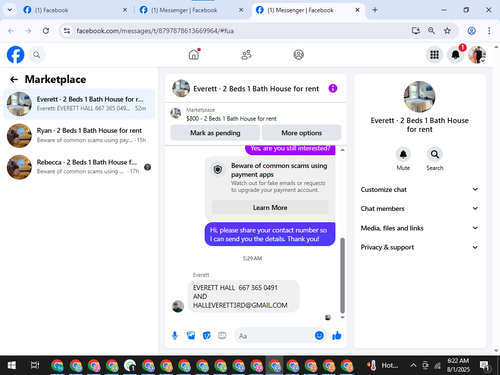
Task: Bookmark this page with the star icon
Action: click(x=447, y=31)
